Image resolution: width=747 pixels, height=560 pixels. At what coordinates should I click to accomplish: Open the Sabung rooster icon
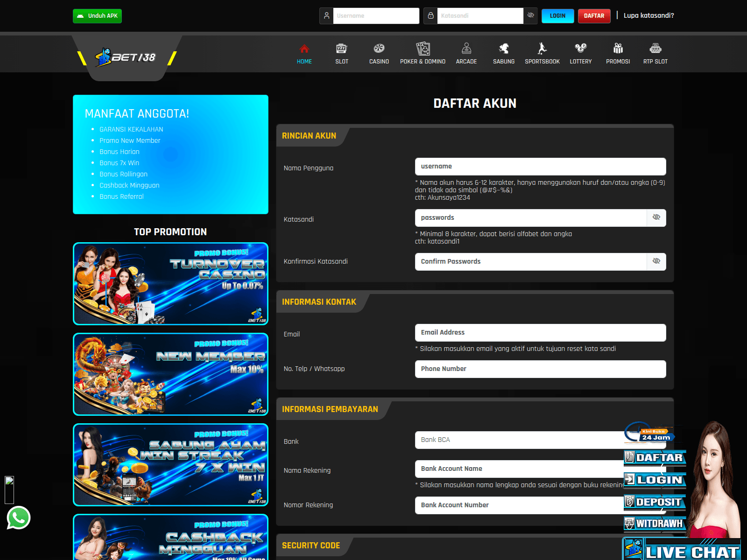pyautogui.click(x=504, y=49)
